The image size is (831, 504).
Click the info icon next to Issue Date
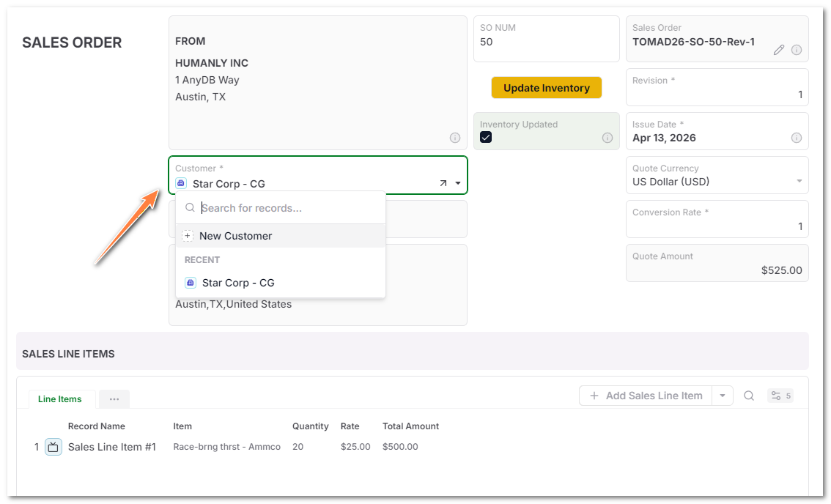coord(797,137)
